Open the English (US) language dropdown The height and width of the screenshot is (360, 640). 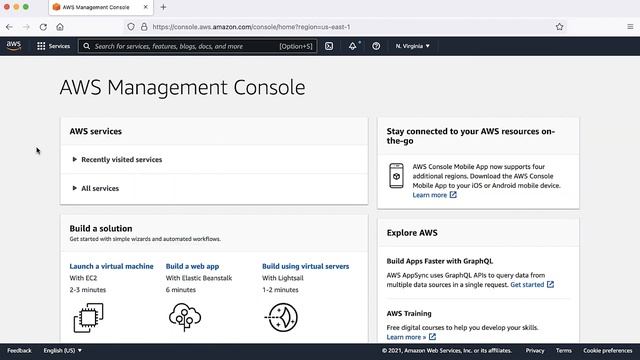click(62, 351)
